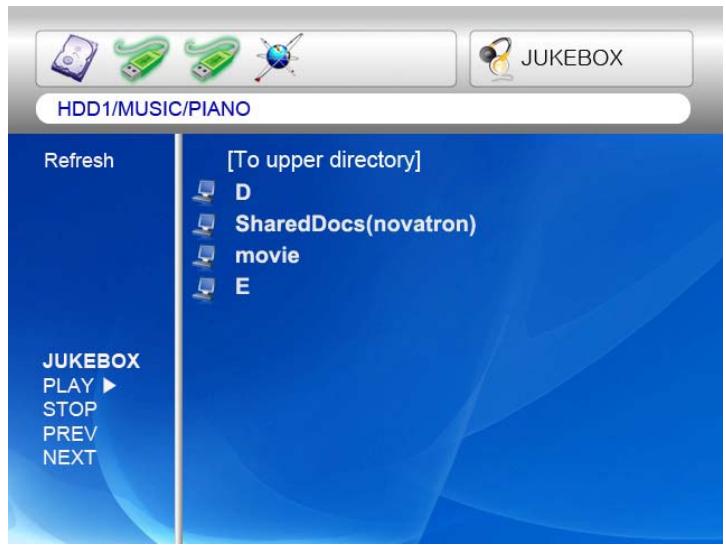Image resolution: width=726 pixels, height=548 pixels.
Task: Skip to next track with NEXT
Action: [x=64, y=457]
